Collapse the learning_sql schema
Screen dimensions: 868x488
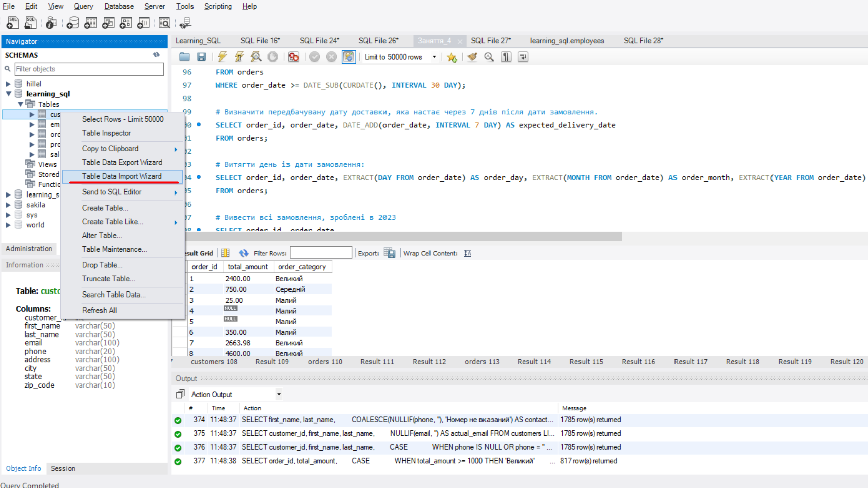pyautogui.click(x=9, y=94)
